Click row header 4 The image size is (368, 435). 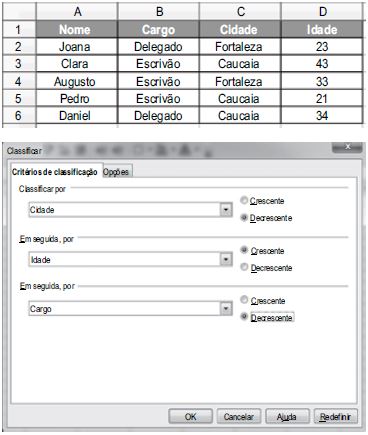click(x=19, y=81)
